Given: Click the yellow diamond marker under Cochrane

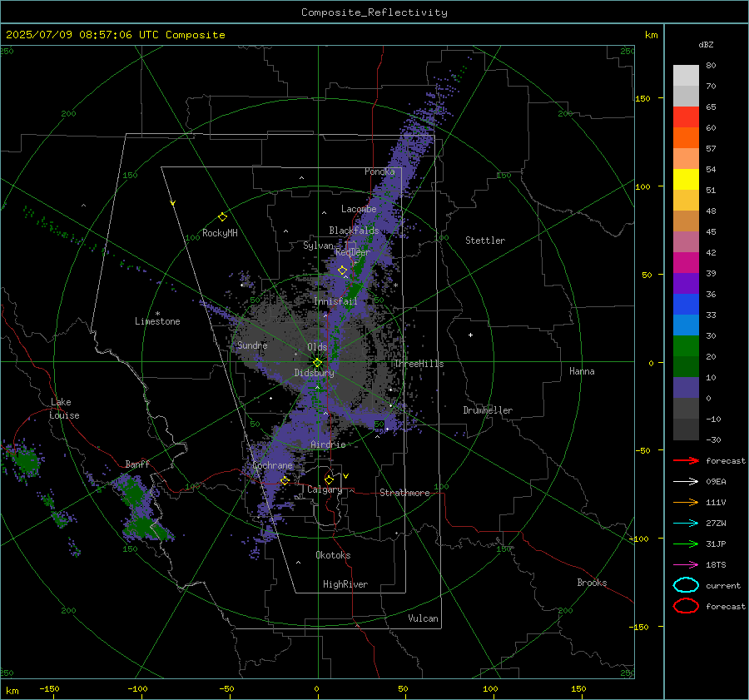Looking at the screenshot, I should 285,480.
